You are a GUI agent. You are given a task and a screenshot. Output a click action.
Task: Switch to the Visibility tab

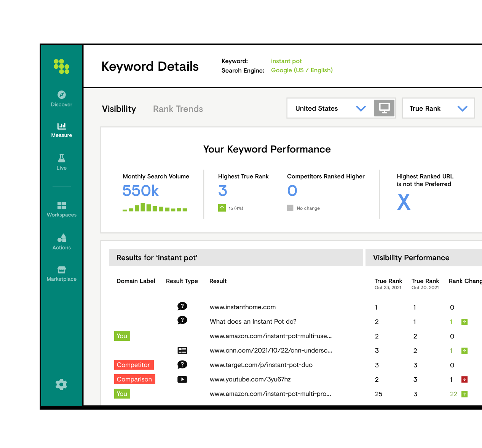(x=119, y=109)
